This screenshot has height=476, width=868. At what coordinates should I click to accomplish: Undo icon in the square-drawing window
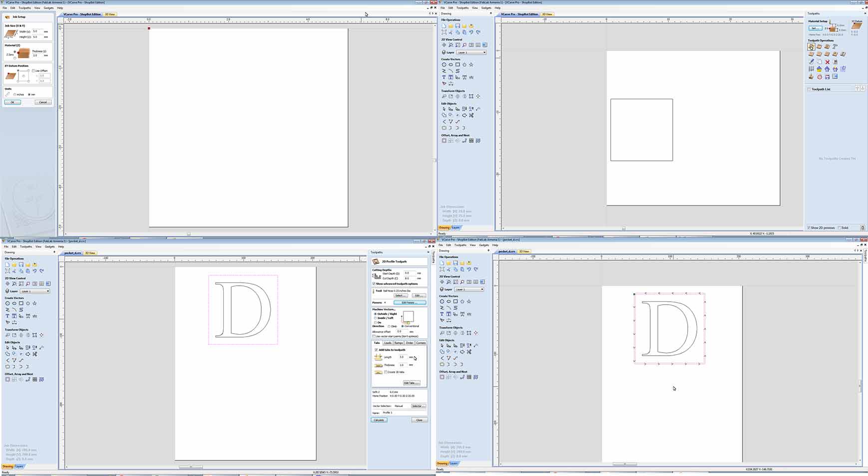click(x=471, y=32)
